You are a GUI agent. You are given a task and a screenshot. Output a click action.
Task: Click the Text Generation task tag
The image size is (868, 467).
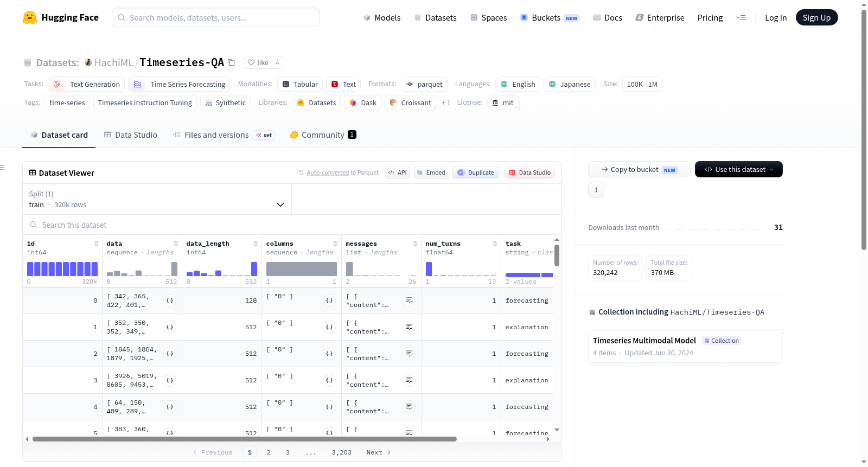point(87,84)
